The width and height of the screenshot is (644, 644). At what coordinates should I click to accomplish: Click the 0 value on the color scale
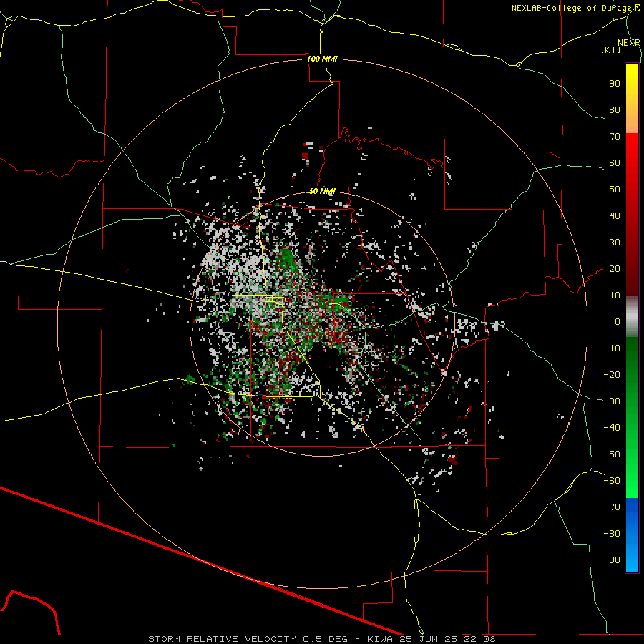coord(618,321)
